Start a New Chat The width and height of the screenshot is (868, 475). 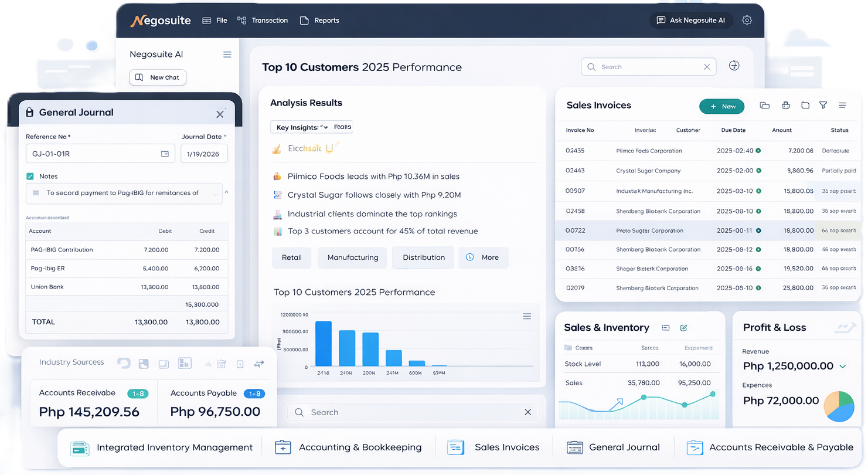[158, 77]
